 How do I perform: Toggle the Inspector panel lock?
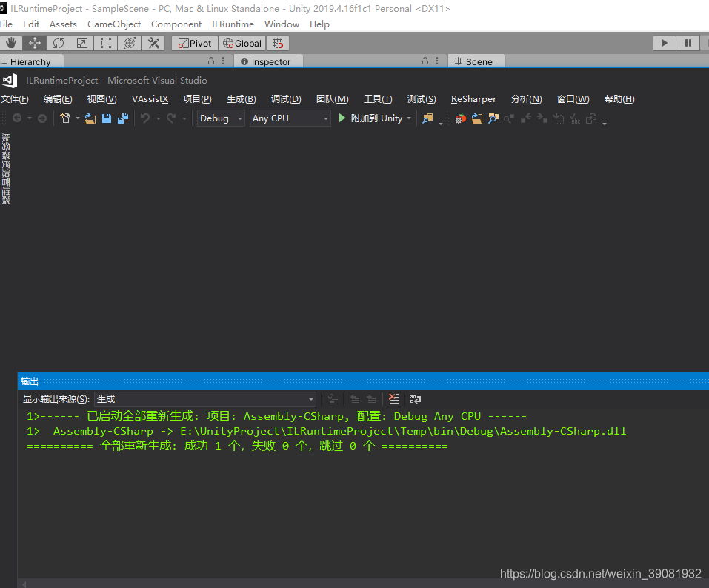point(425,61)
